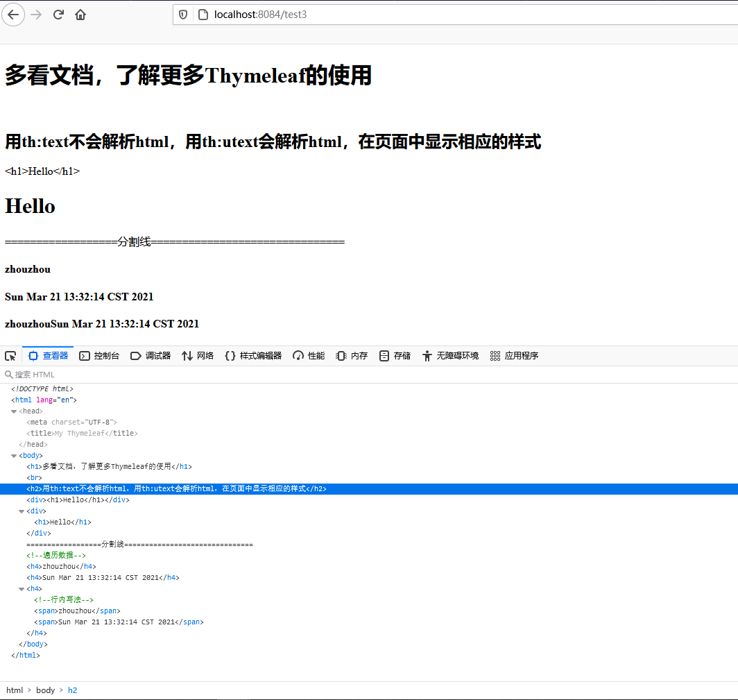Image resolution: width=738 pixels, height=700 pixels.
Task: Select the meta charset="UTF-8" node
Action: [71, 422]
